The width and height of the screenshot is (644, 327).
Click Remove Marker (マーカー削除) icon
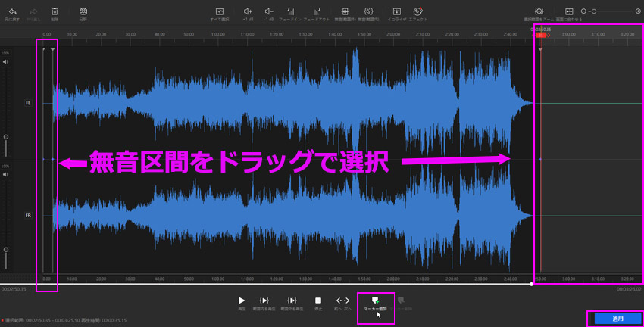(401, 301)
